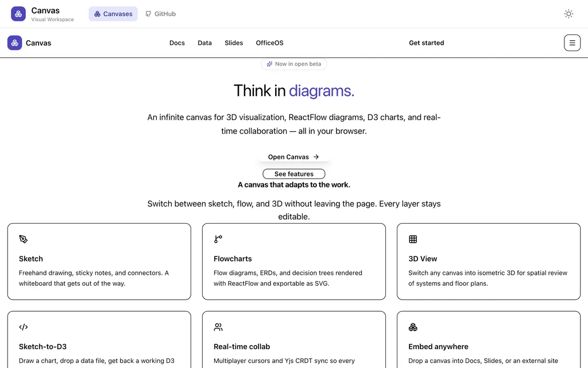Select the Sketch-to-D3 card title
Viewport: 588px width, 368px height.
42,347
